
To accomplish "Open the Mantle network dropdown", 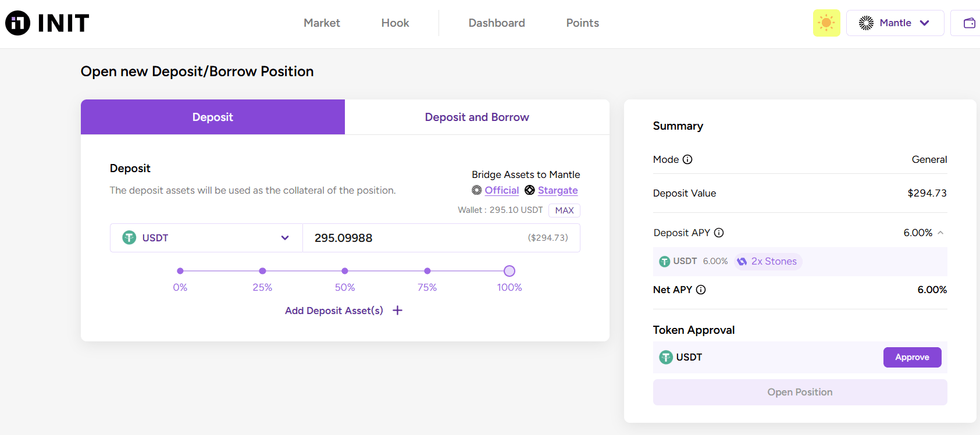I will point(895,23).
